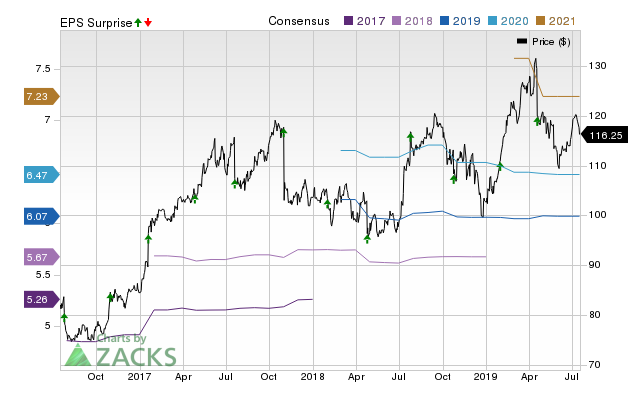640x405 pixels.
Task: Select the 7.23 estimate label
Action: (x=38, y=96)
